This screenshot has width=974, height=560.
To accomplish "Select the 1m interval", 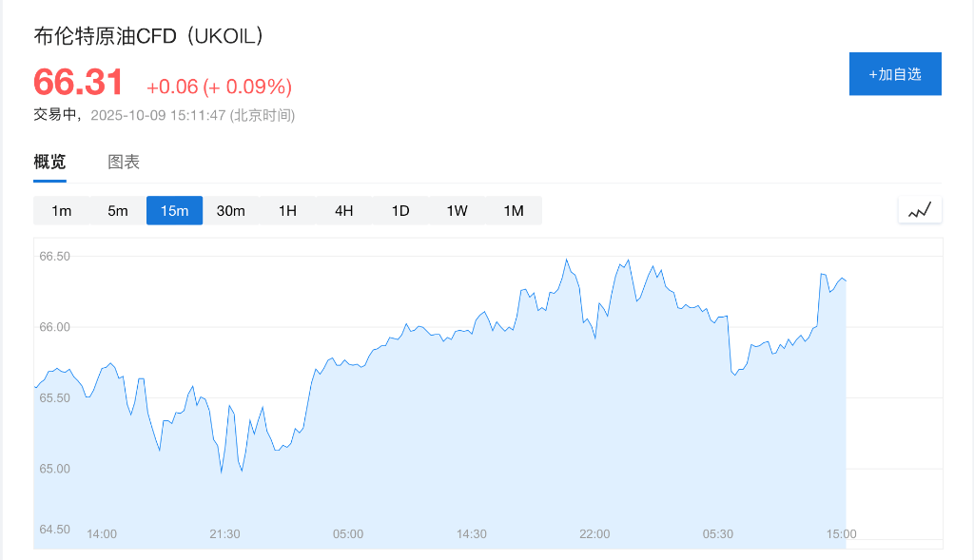I will tap(61, 211).
